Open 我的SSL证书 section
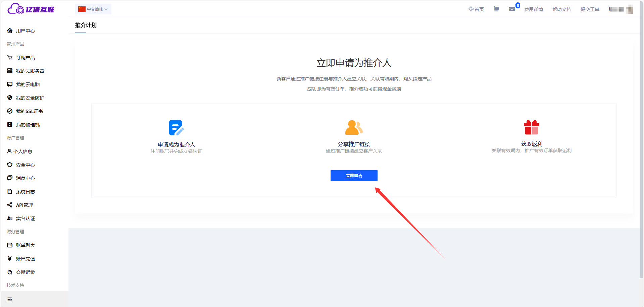644x307 pixels. coord(30,111)
